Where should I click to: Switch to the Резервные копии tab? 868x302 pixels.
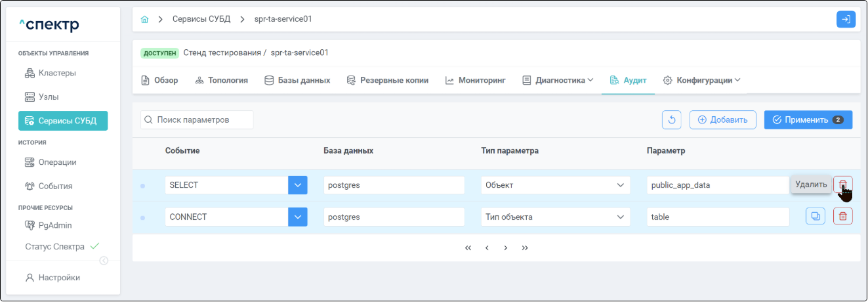click(387, 80)
